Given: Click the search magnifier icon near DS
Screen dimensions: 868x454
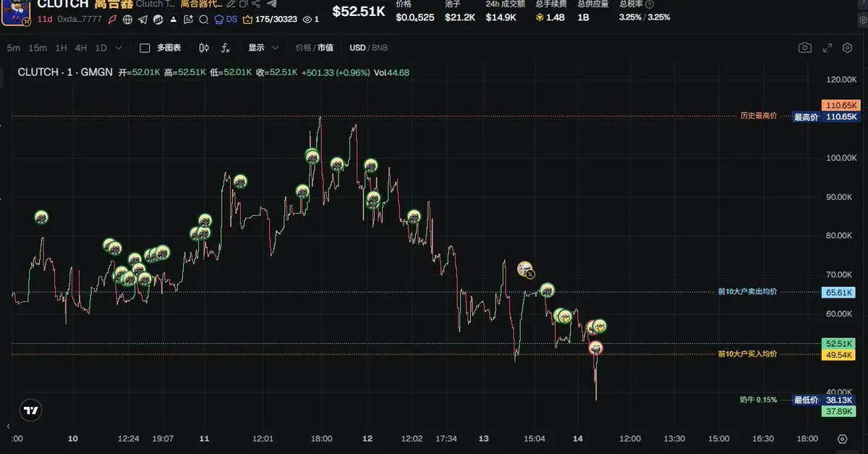Looking at the screenshot, I should [x=204, y=20].
